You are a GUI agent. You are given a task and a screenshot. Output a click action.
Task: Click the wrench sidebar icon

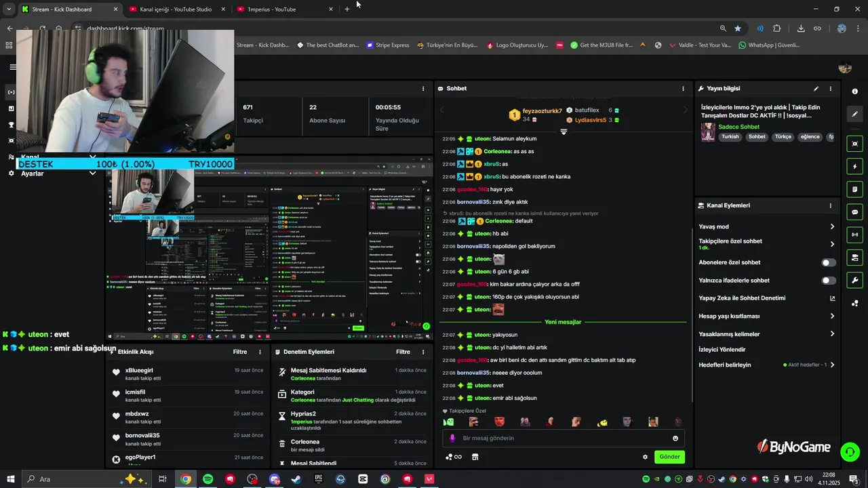tap(854, 281)
